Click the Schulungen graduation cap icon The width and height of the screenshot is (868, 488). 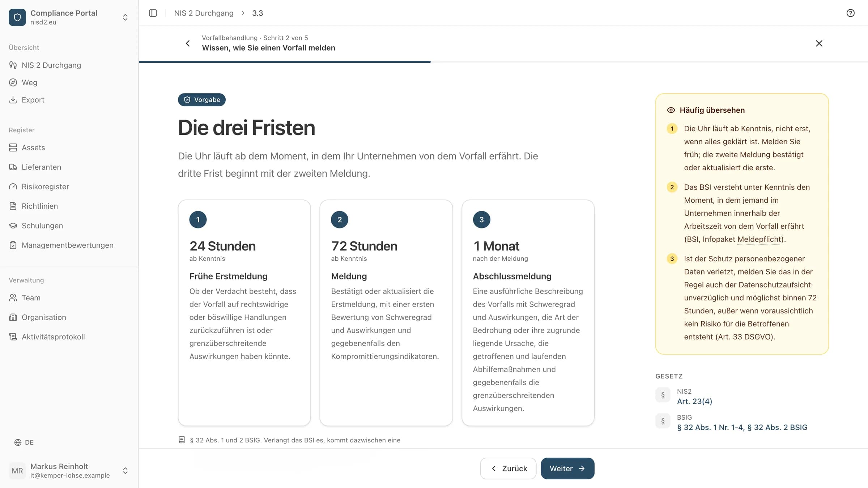coord(13,226)
